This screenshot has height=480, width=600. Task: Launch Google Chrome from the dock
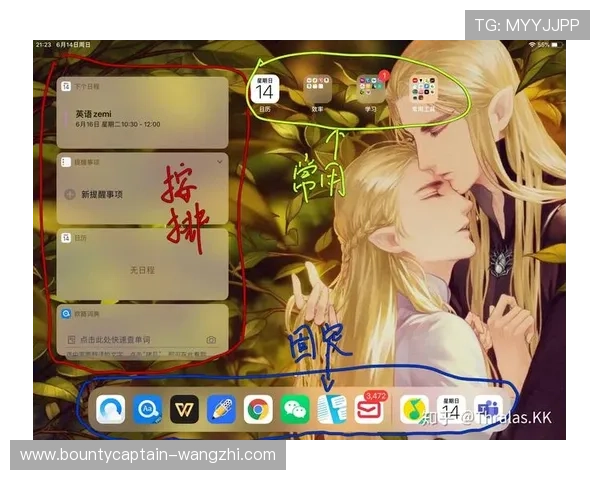tap(258, 410)
